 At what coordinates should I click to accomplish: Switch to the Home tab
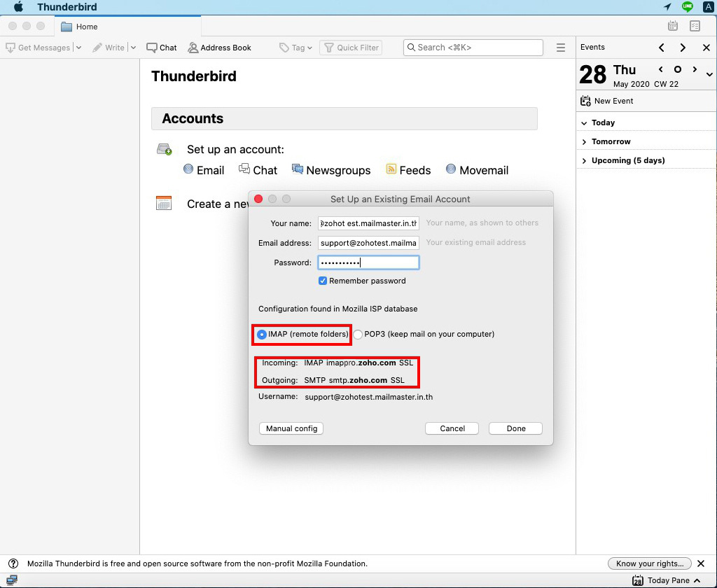click(127, 27)
